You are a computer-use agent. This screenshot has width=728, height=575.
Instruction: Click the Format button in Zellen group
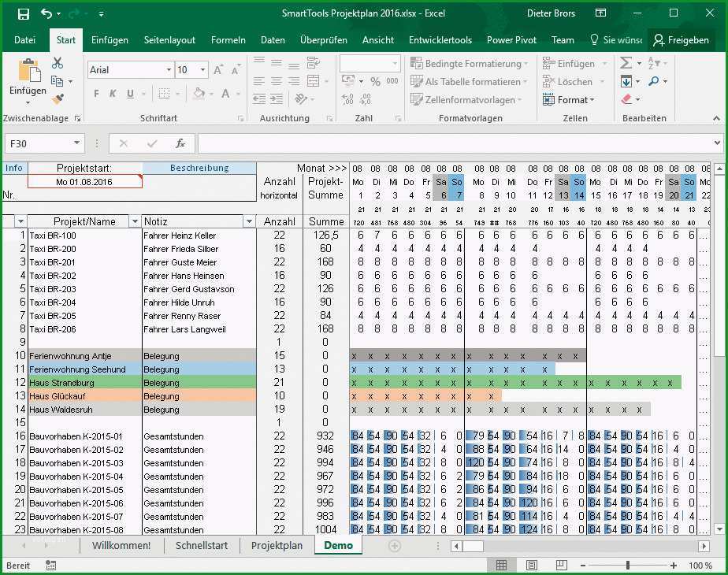click(x=568, y=100)
